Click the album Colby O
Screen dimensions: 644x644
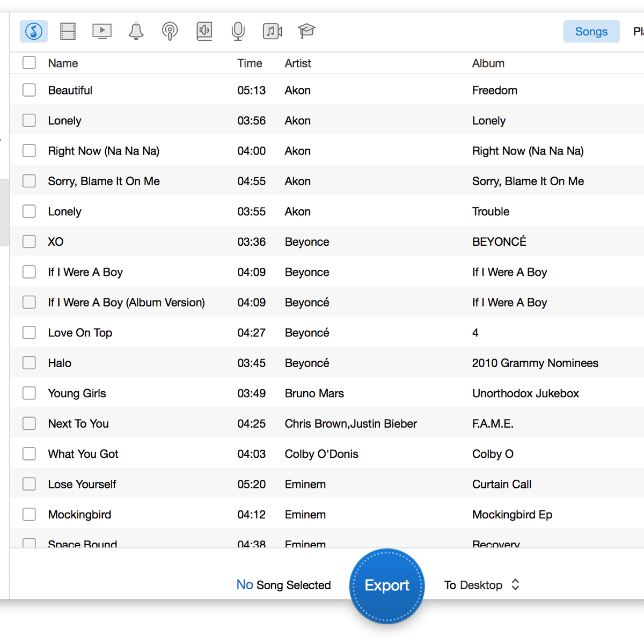pyautogui.click(x=493, y=454)
